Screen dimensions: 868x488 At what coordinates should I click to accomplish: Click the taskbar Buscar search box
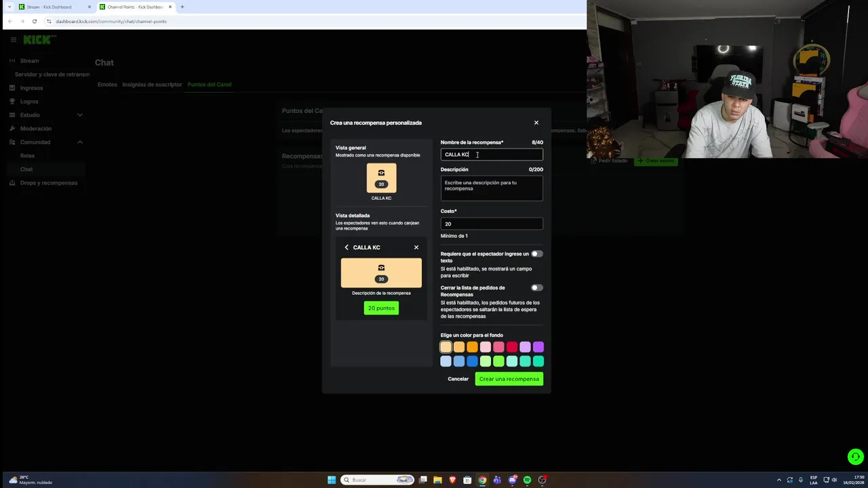click(x=378, y=480)
